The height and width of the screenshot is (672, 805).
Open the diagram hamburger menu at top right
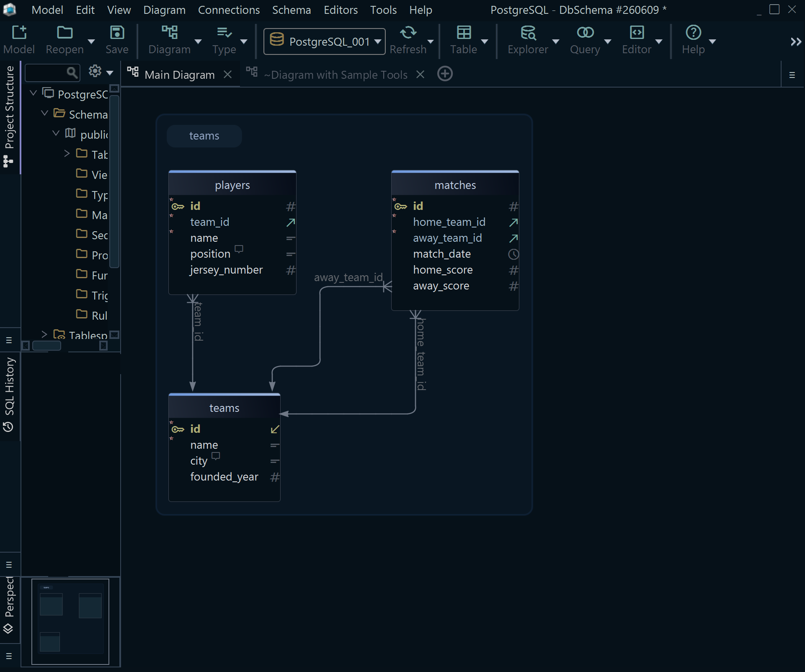point(792,75)
